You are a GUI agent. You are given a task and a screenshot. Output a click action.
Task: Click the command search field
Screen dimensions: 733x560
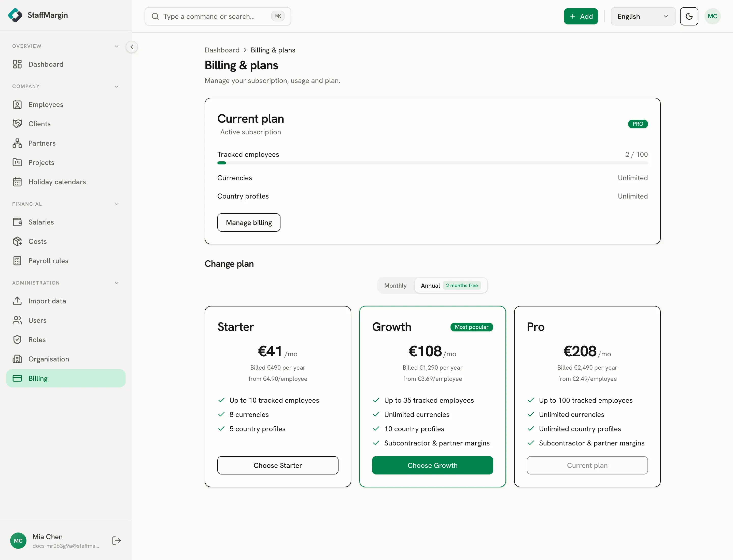[218, 16]
